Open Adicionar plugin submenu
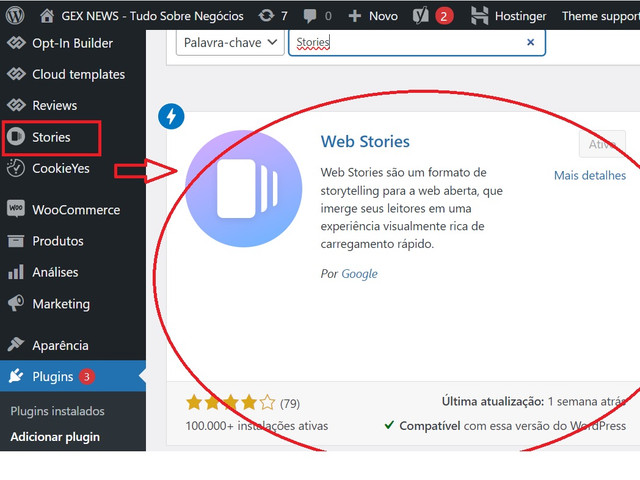 [55, 437]
